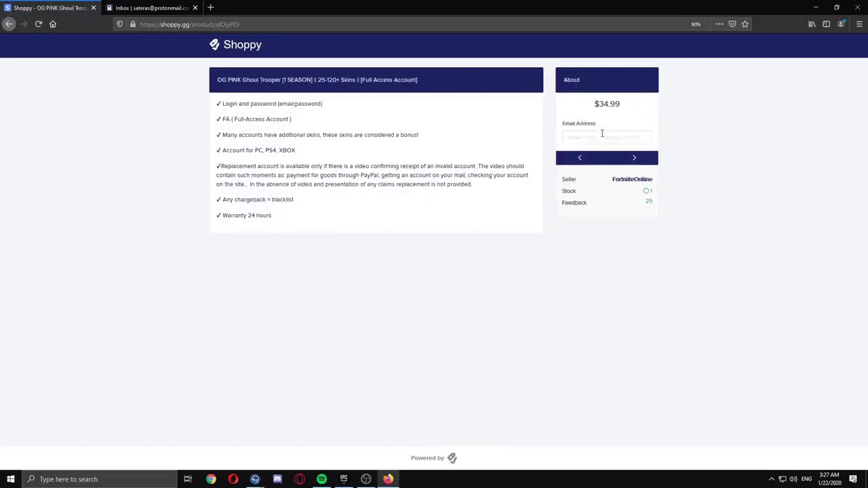Click the taskbar search box
The image size is (868, 488).
pos(99,479)
